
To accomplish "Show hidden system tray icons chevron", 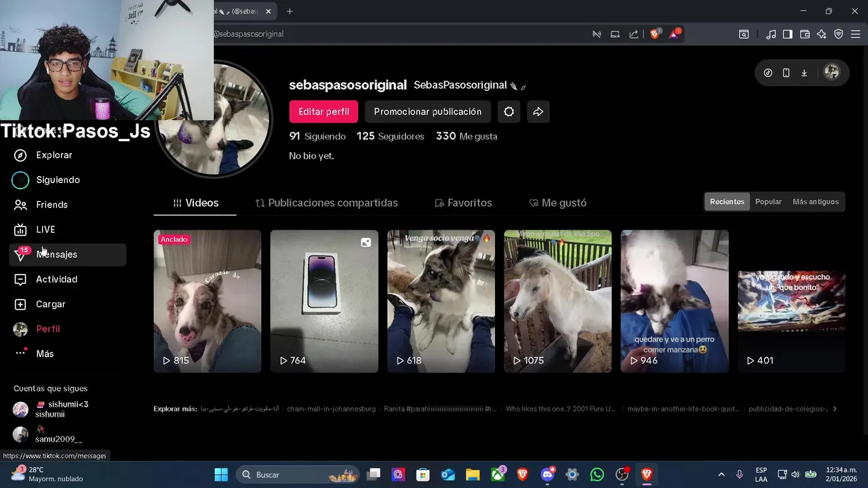I will point(721,474).
